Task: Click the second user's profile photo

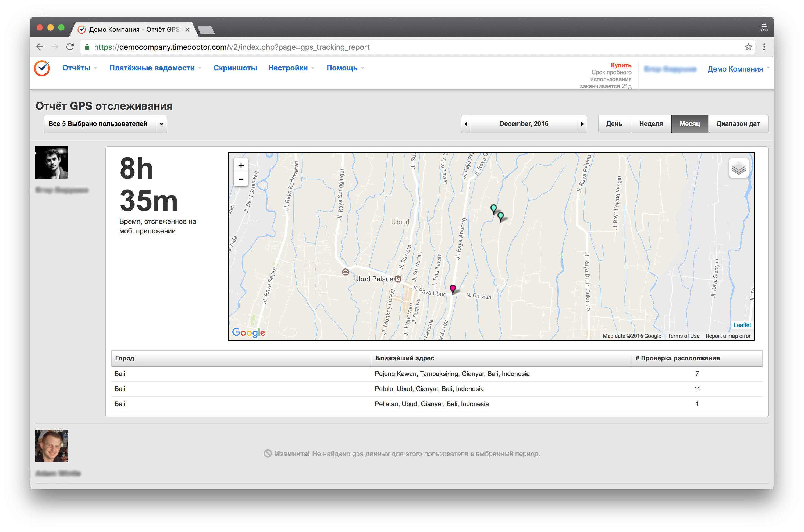Action: [x=52, y=446]
